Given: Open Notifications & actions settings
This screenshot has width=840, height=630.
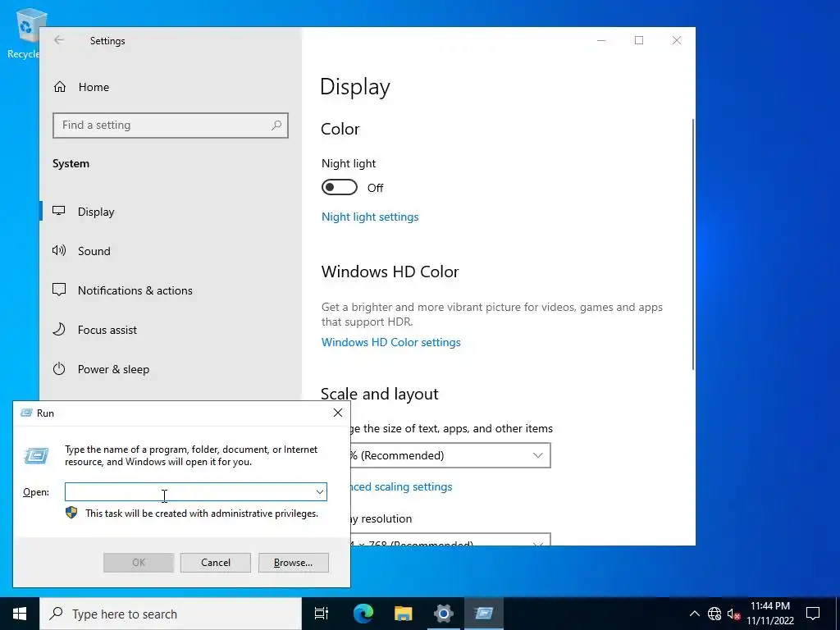Looking at the screenshot, I should pos(171,290).
